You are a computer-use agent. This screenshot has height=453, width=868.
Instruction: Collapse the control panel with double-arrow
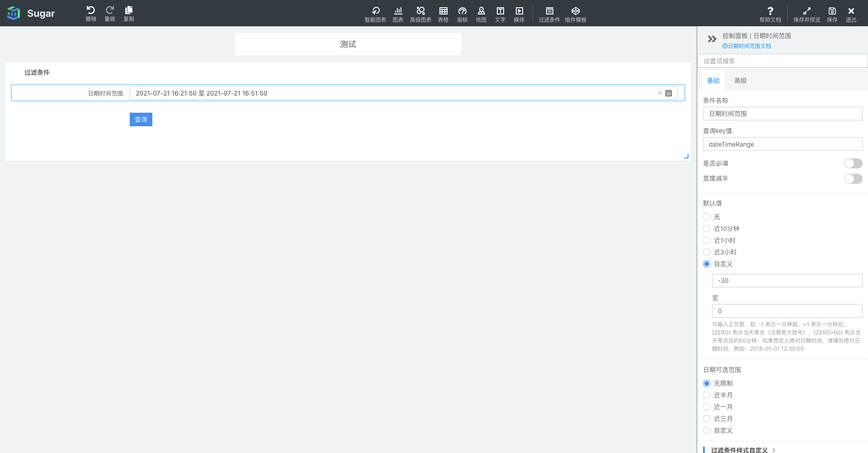click(x=712, y=39)
